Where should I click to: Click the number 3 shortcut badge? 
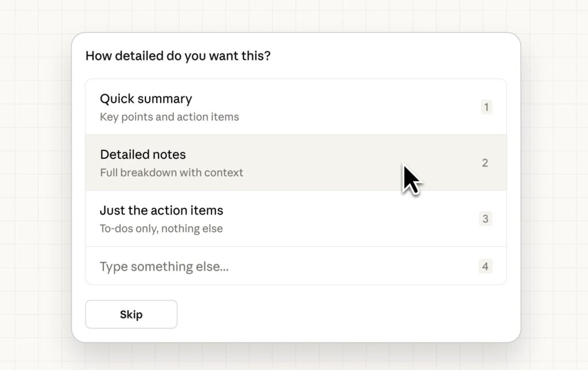coord(485,219)
